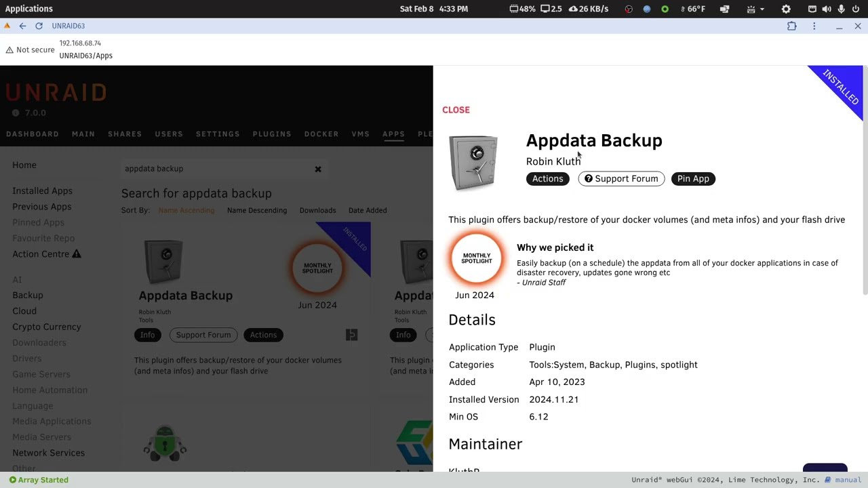Click the CPU usage 48% indicator
The width and height of the screenshot is (868, 488).
coord(522,9)
